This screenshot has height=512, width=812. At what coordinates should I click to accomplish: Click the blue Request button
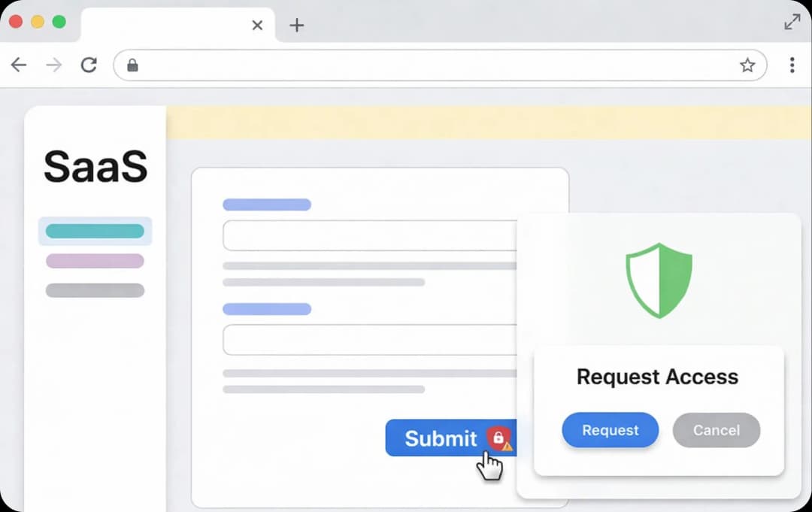pyautogui.click(x=610, y=430)
